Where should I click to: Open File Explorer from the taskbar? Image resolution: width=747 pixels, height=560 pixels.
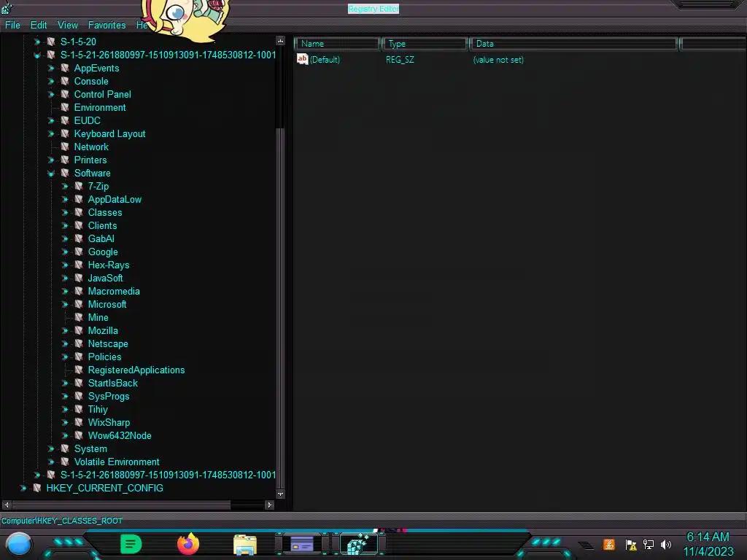(245, 544)
